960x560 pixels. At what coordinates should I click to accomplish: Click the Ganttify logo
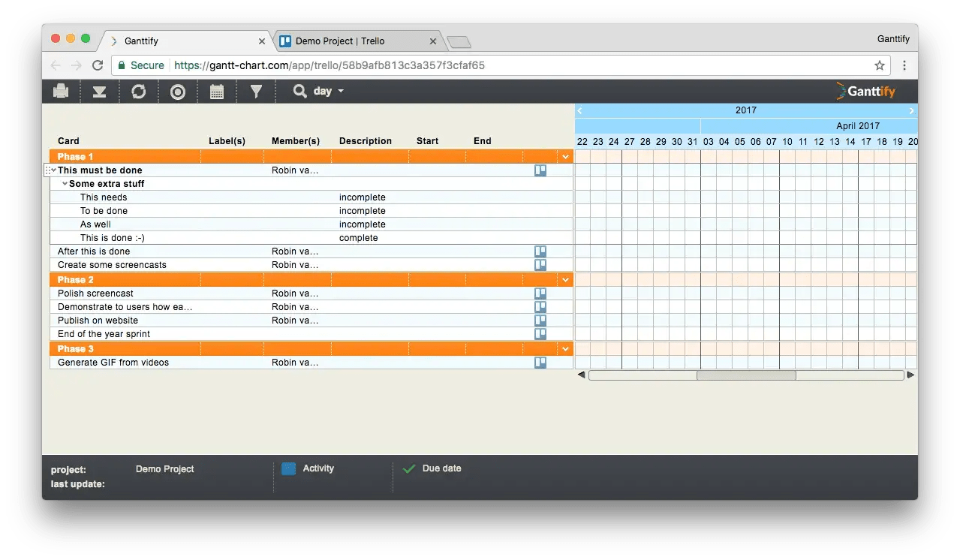[x=866, y=91]
